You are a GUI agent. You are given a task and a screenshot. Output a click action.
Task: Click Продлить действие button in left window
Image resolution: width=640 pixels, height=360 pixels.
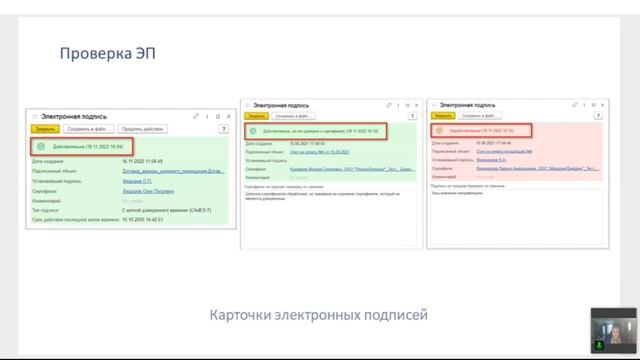(x=142, y=129)
